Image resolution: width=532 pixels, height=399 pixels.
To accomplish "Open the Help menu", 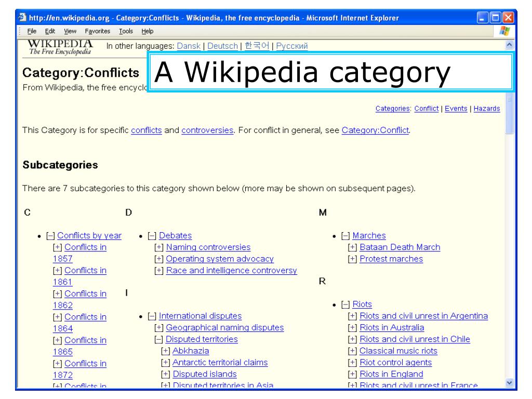I will (x=147, y=31).
